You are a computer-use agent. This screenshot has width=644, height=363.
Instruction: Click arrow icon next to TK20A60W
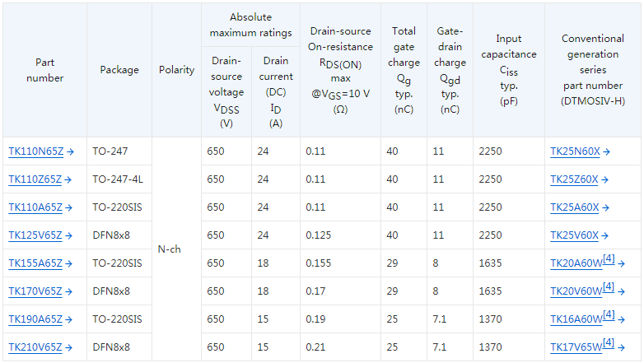[x=622, y=264]
